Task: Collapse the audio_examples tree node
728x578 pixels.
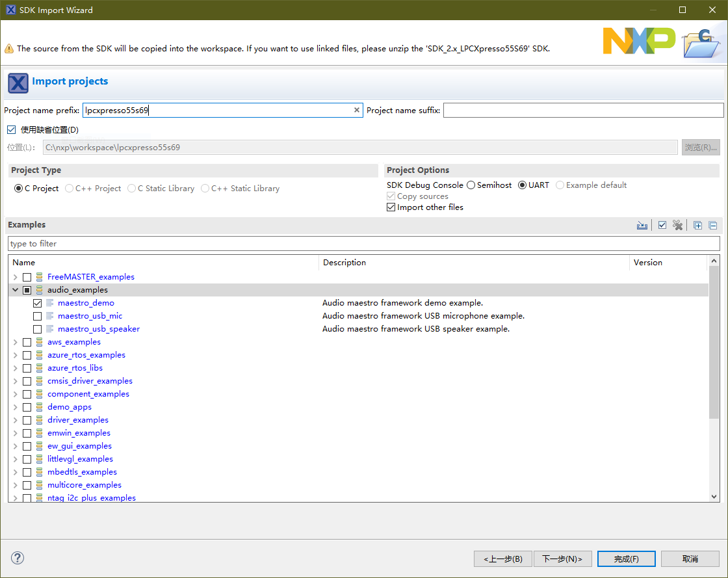Action: click(x=16, y=290)
